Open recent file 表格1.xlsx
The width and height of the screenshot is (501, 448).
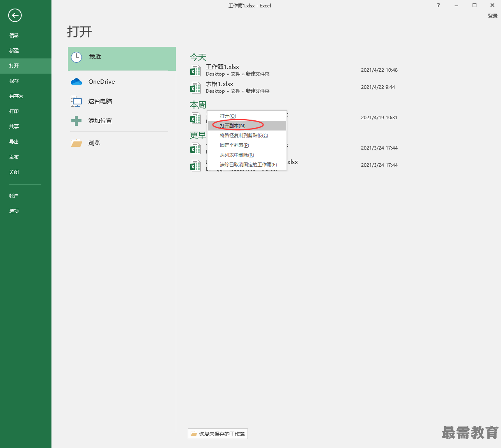point(220,84)
